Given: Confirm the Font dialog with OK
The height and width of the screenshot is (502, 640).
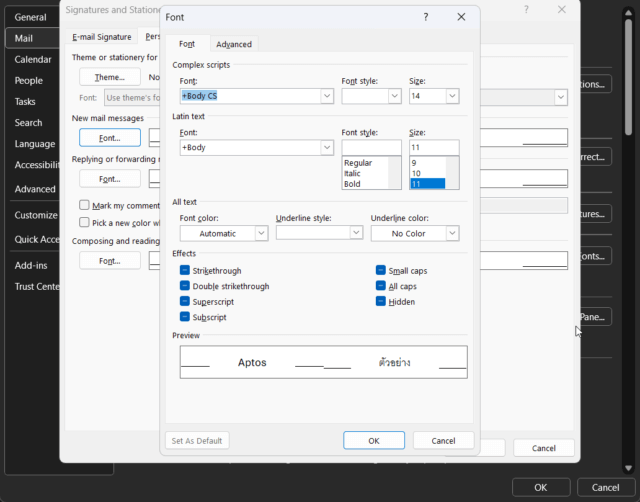Looking at the screenshot, I should click(374, 441).
